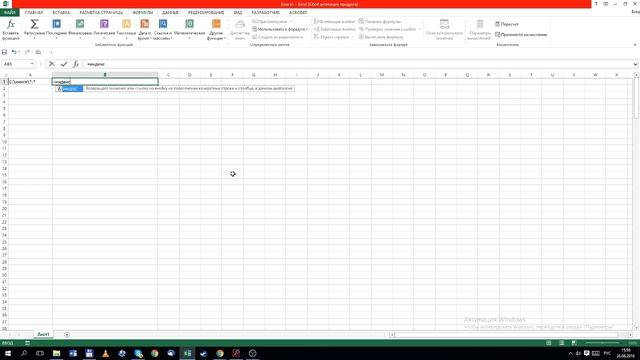Open the Name Box dropdown arrow
Image resolution: width=640 pixels, height=360 pixels.
pyautogui.click(x=32, y=64)
